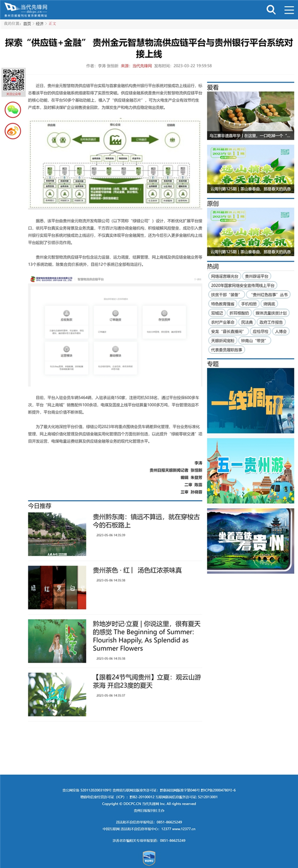Click publish time 2023-03-22 19:59:58
The width and height of the screenshot is (298, 868).
tap(192, 66)
